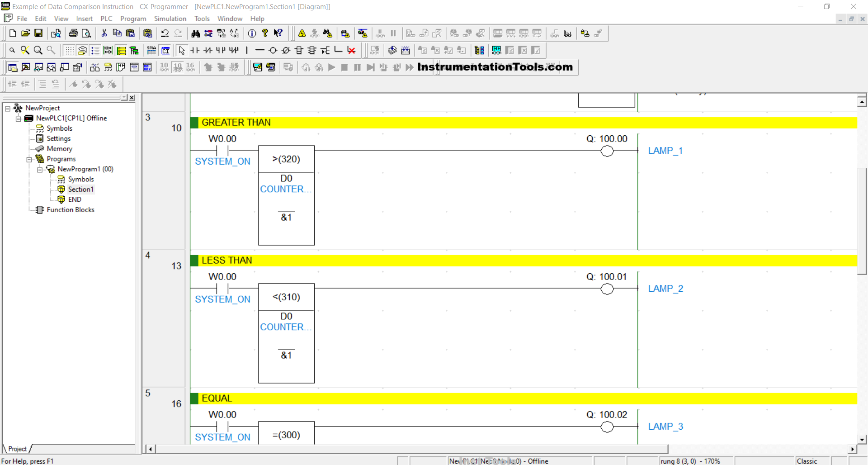868x465 pixels.
Task: Click the Save floppy disk icon
Action: point(38,33)
